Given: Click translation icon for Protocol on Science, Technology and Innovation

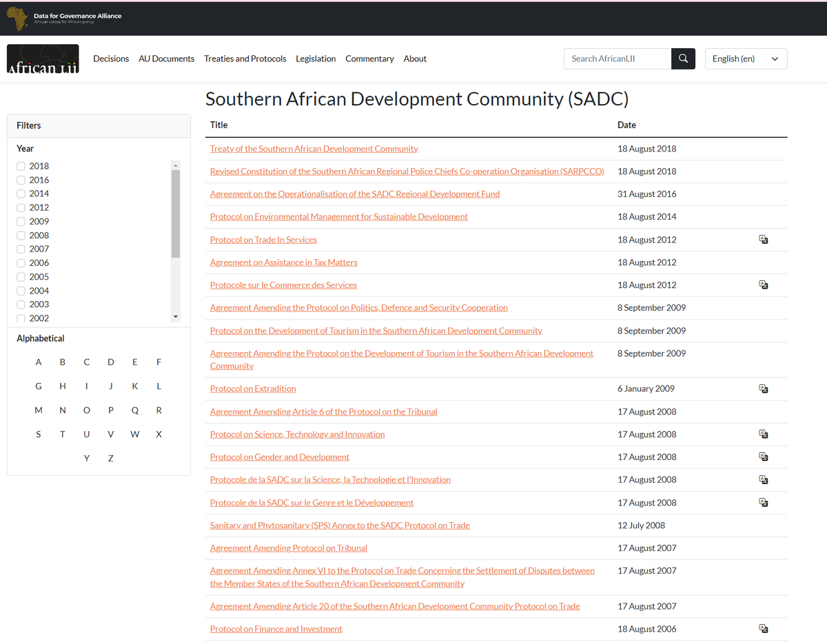Looking at the screenshot, I should (764, 435).
